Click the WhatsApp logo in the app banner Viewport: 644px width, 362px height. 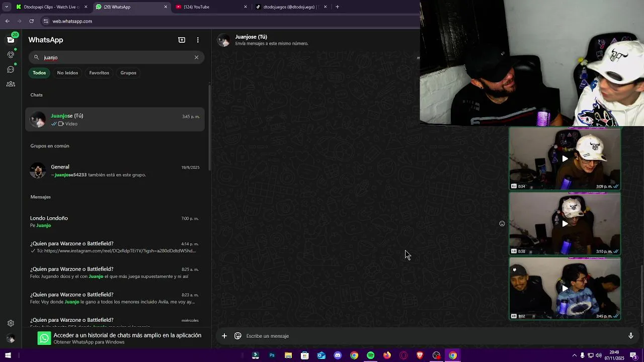45,338
